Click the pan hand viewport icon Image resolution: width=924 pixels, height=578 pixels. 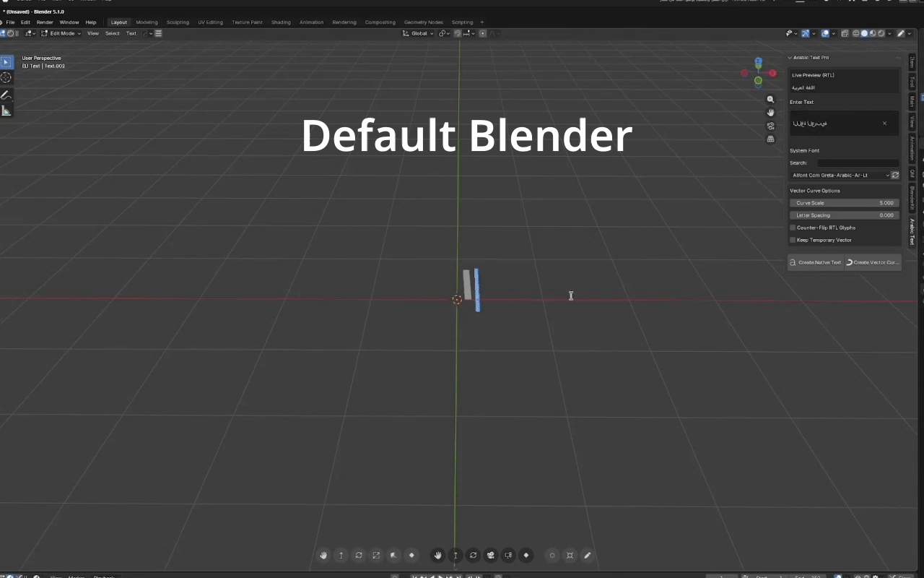(771, 113)
